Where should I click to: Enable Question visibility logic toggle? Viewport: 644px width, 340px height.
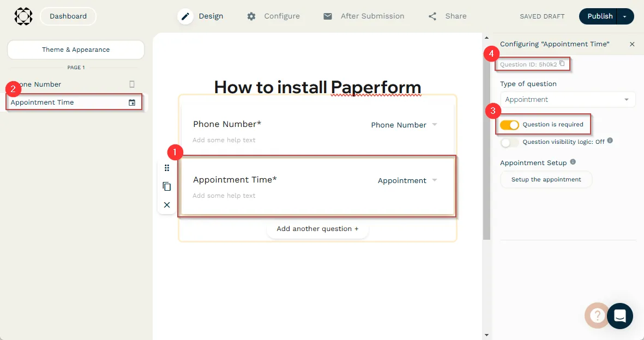point(509,142)
